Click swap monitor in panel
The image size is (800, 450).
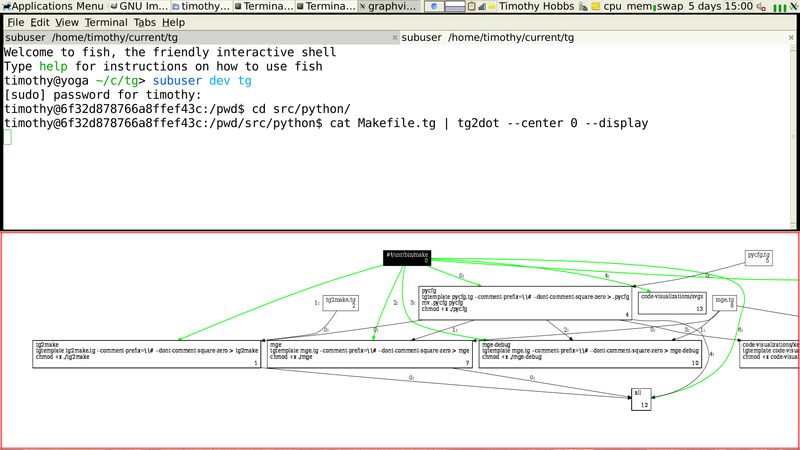coord(669,6)
